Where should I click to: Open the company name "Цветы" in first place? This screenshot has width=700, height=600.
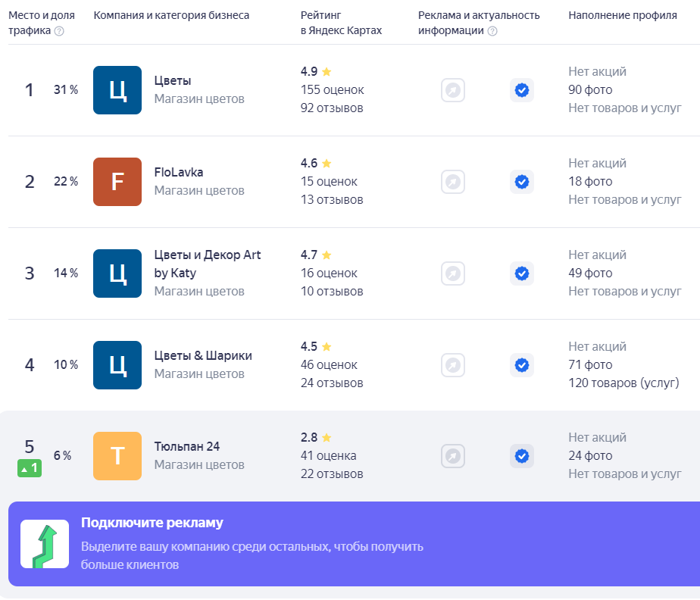pos(173,81)
